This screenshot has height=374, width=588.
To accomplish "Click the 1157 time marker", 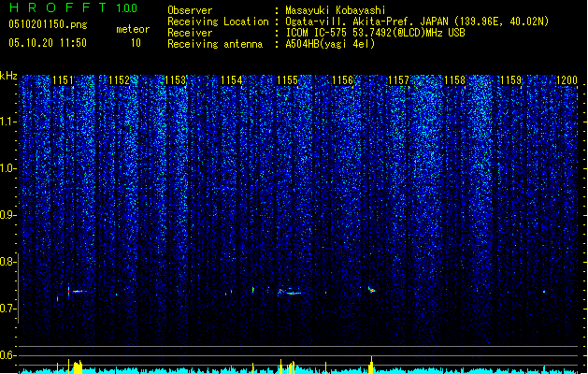I will (398, 80).
